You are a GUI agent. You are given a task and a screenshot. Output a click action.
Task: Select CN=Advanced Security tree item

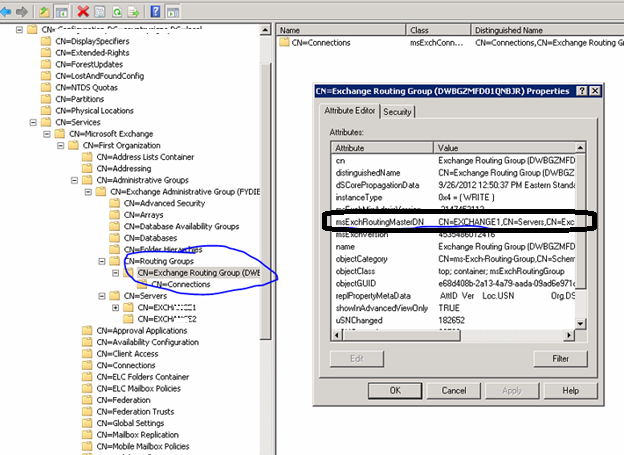[x=164, y=203]
